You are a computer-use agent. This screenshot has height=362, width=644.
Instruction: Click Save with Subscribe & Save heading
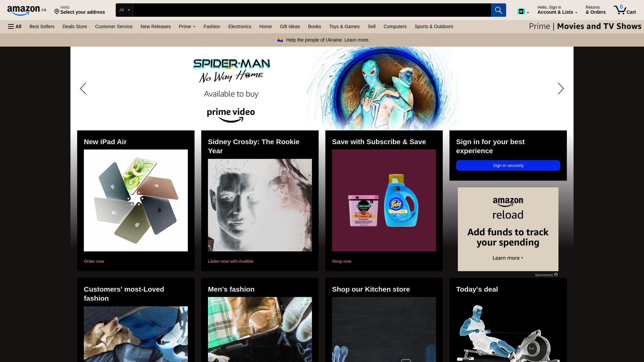tap(379, 142)
